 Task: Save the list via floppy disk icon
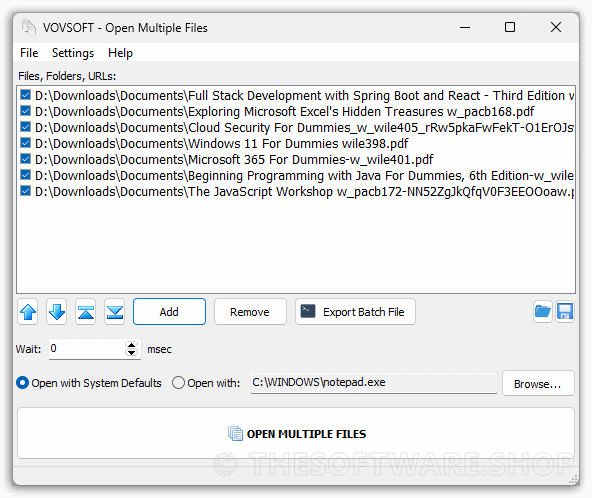[x=565, y=312]
